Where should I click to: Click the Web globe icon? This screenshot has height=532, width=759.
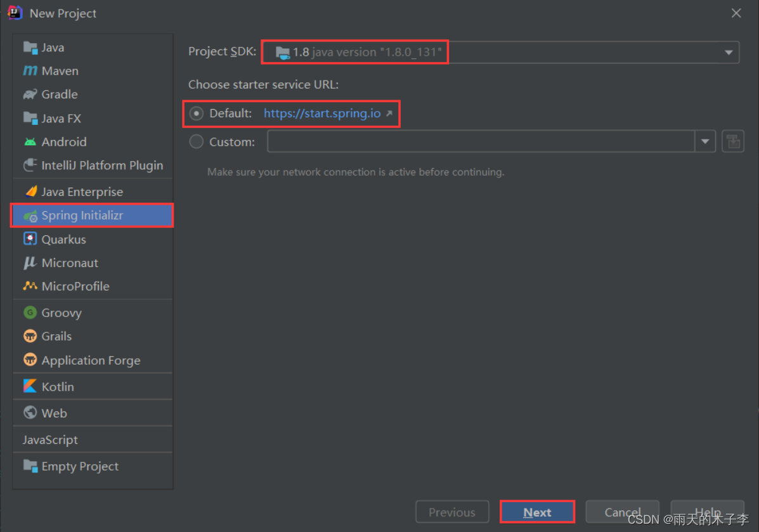pyautogui.click(x=30, y=412)
